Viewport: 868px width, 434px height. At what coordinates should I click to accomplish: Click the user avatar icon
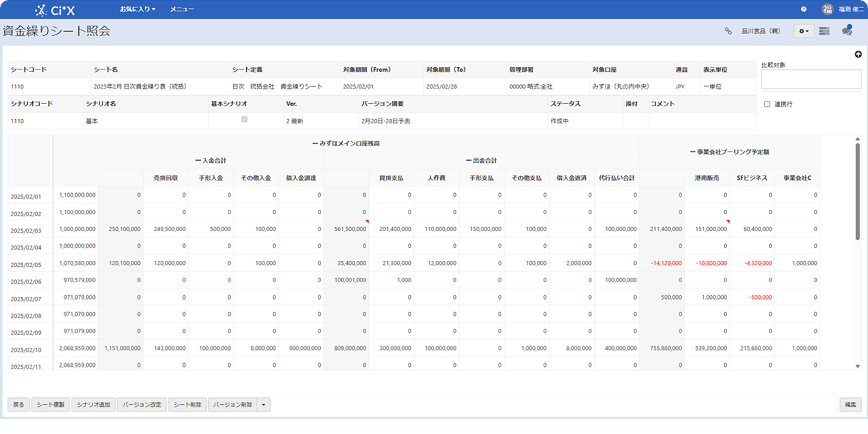[x=827, y=9]
